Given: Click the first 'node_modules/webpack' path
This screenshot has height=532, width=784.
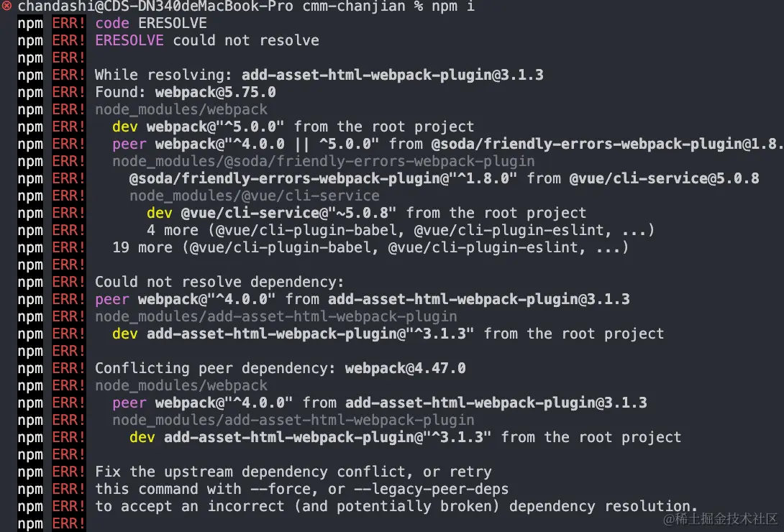Looking at the screenshot, I should 181,109.
